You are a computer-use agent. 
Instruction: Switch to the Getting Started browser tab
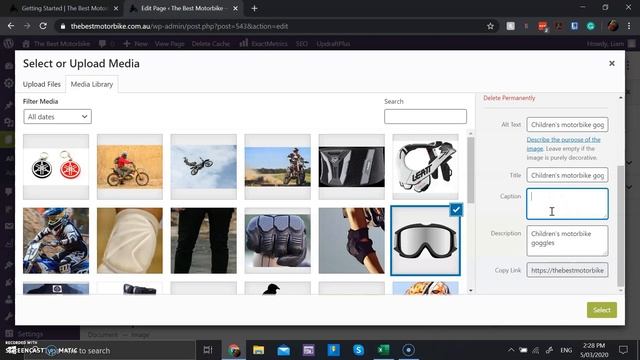[x=64, y=8]
